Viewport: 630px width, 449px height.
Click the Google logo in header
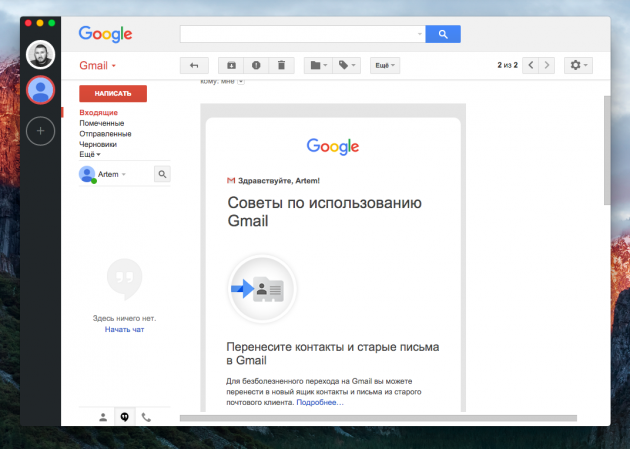pyautogui.click(x=105, y=34)
